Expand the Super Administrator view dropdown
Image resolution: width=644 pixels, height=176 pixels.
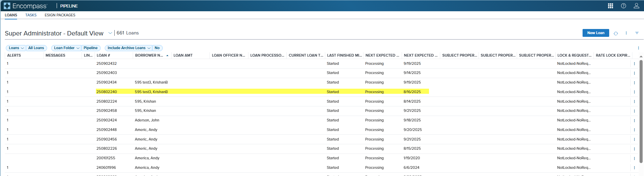point(110,33)
